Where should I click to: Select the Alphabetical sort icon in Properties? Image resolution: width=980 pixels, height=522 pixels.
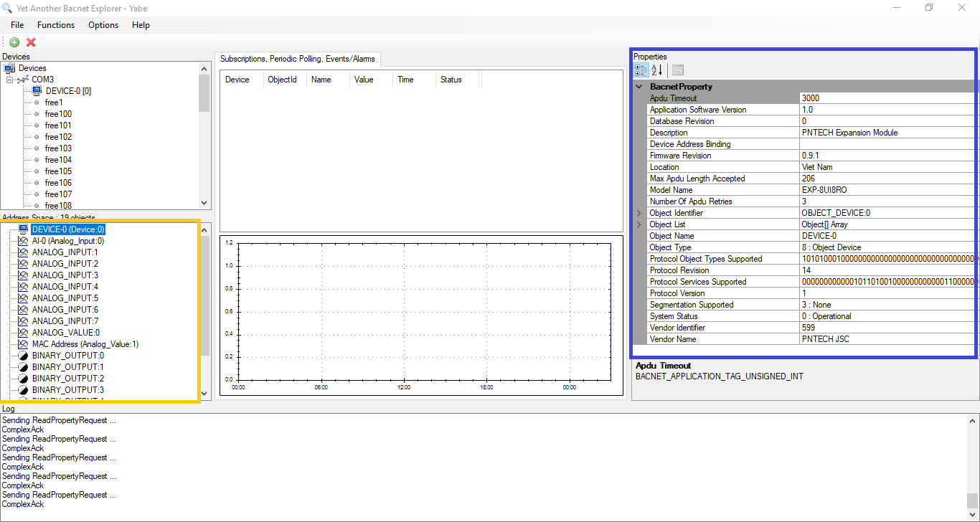click(x=656, y=70)
